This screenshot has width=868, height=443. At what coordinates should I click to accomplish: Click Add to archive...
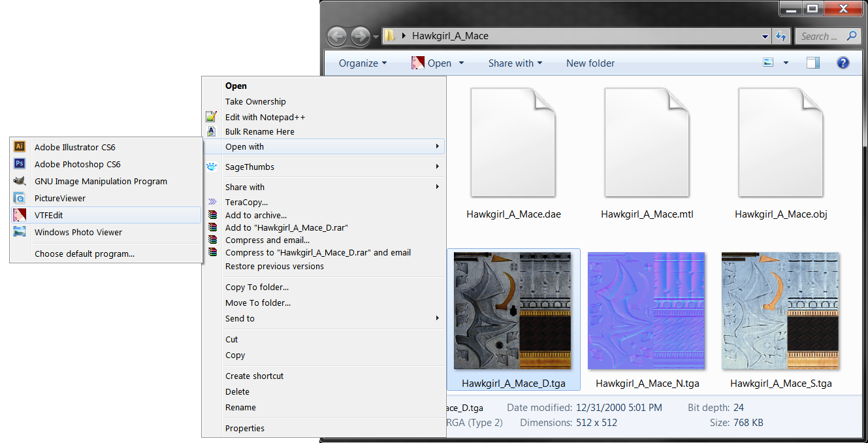323,215
